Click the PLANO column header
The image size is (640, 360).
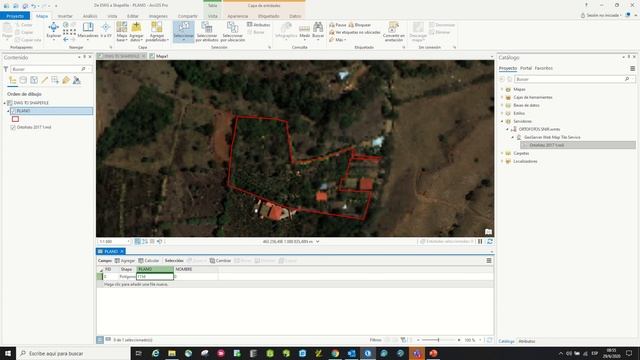pyautogui.click(x=155, y=269)
